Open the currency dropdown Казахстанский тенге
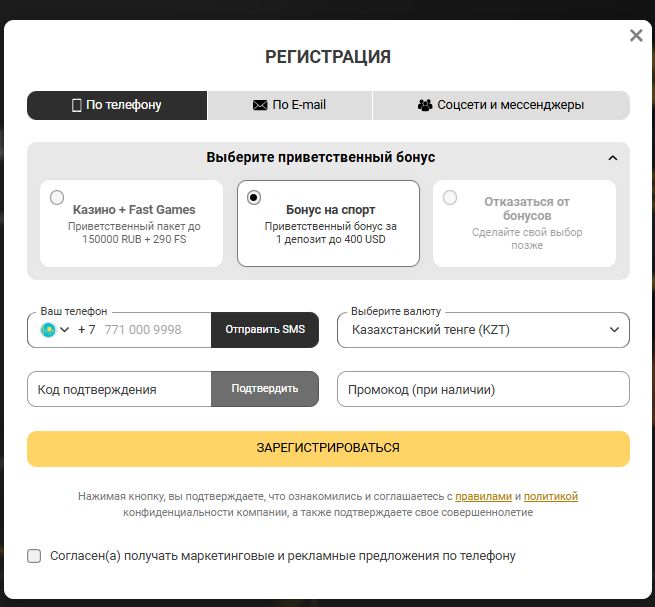The width and height of the screenshot is (655, 607). point(483,330)
